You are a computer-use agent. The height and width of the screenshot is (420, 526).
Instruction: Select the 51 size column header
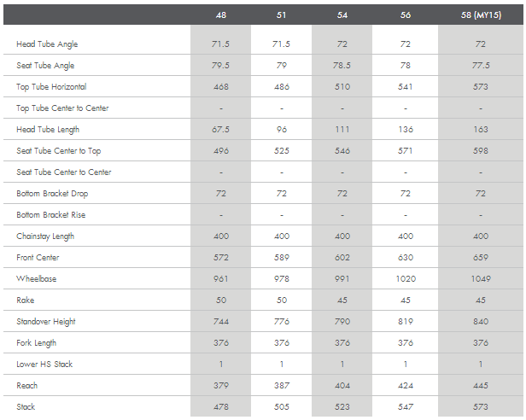(282, 15)
